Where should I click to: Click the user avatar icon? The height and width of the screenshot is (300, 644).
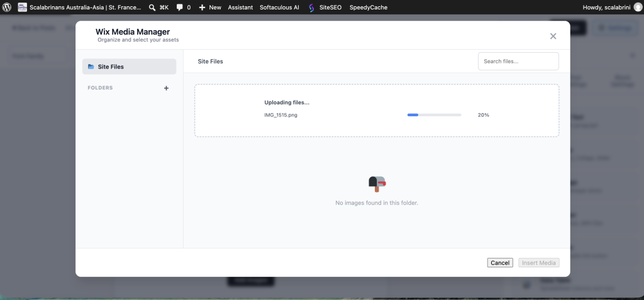point(638,8)
